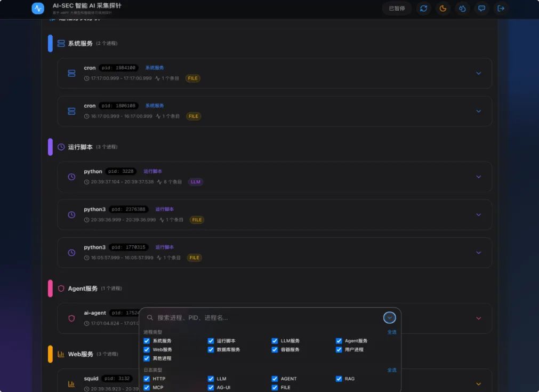Click 全选 next to 进程类型
Viewport: 539px width, 392px height.
point(392,331)
